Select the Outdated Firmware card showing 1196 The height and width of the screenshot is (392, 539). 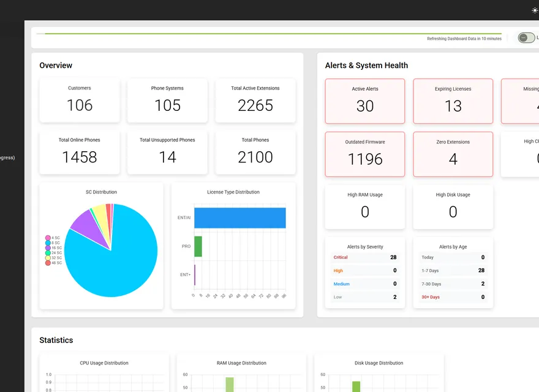[365, 154]
